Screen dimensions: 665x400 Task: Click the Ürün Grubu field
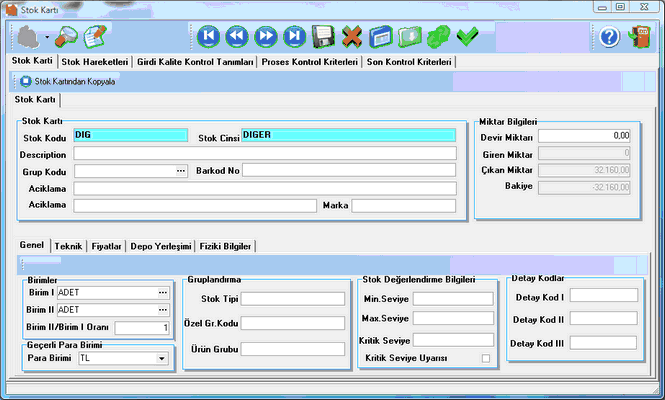coord(293,349)
